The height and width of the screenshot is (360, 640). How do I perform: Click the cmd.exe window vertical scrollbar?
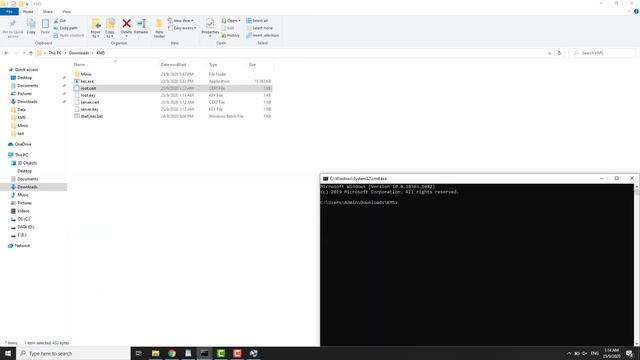636,265
